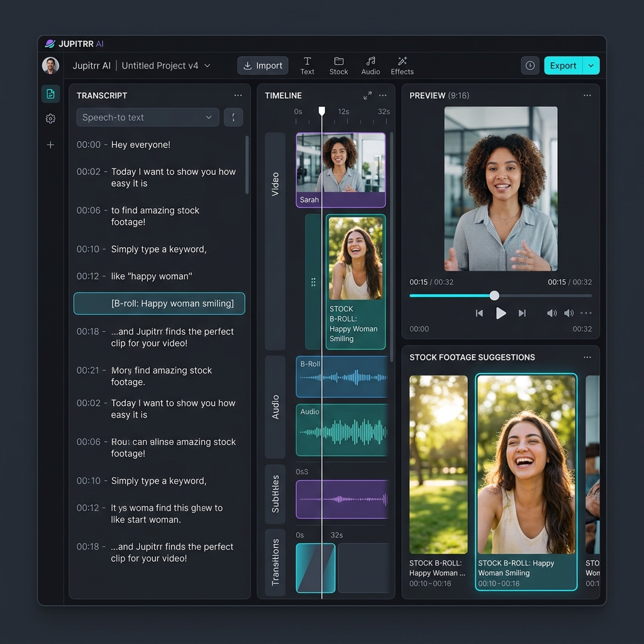Click the timeline playhead marker
644x644 pixels.
click(x=322, y=111)
